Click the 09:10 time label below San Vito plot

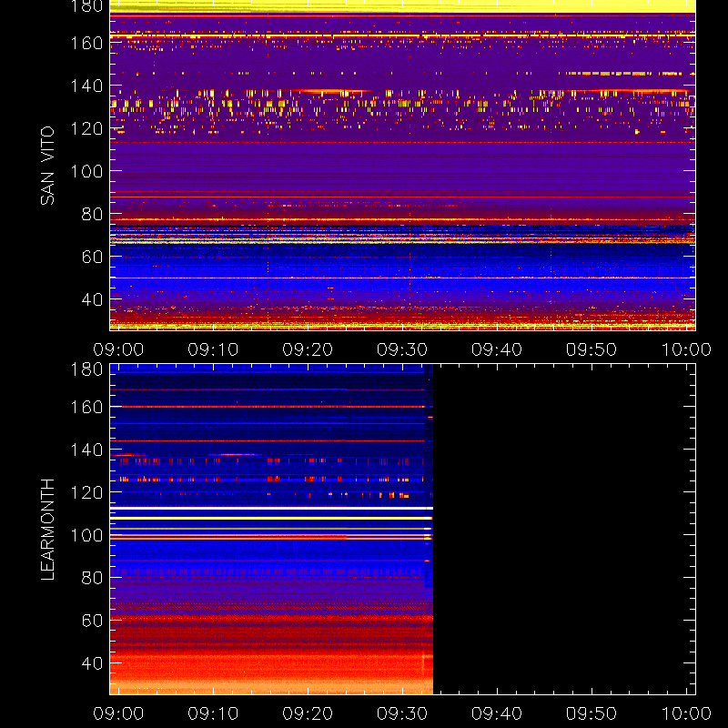pos(213,349)
